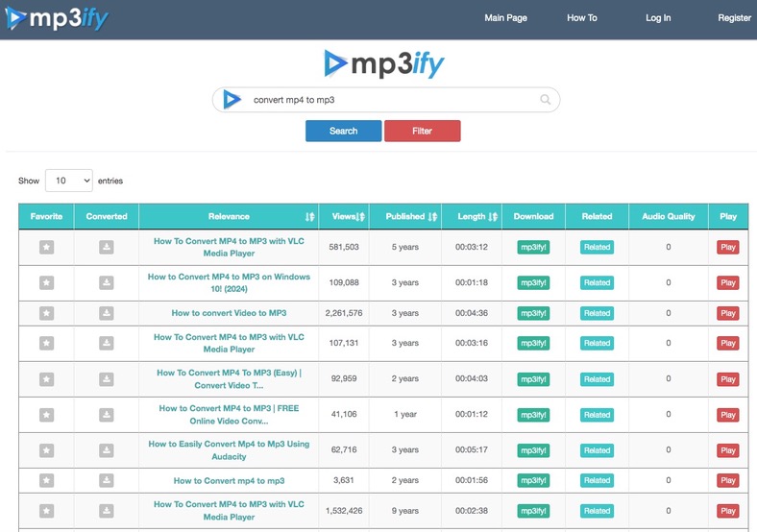Image resolution: width=757 pixels, height=532 pixels.
Task: Related button for 92,959 views video
Action: (x=597, y=379)
